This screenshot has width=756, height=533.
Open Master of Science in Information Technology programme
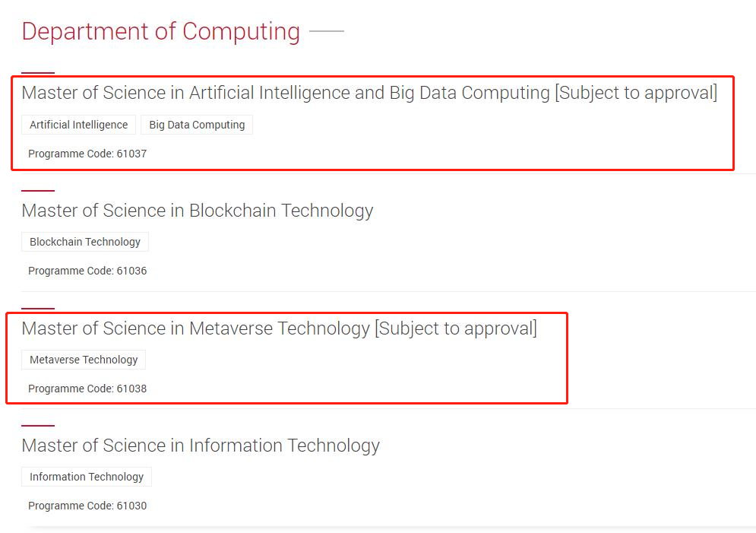tap(201, 446)
